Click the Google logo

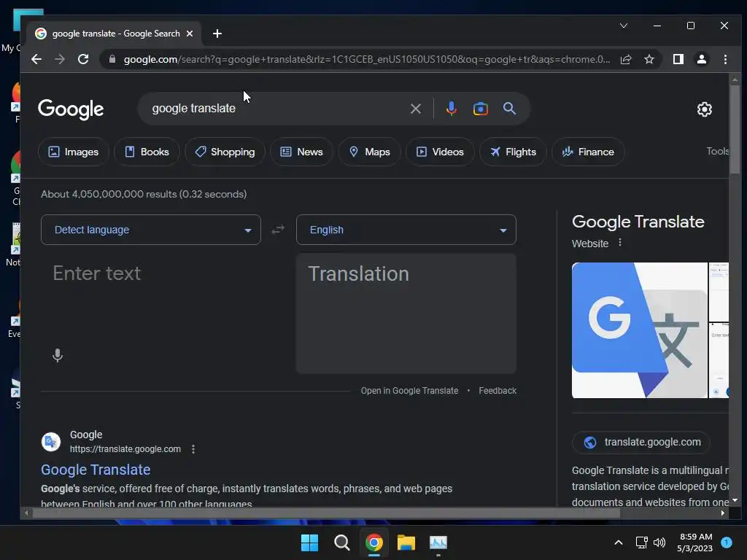tap(71, 109)
